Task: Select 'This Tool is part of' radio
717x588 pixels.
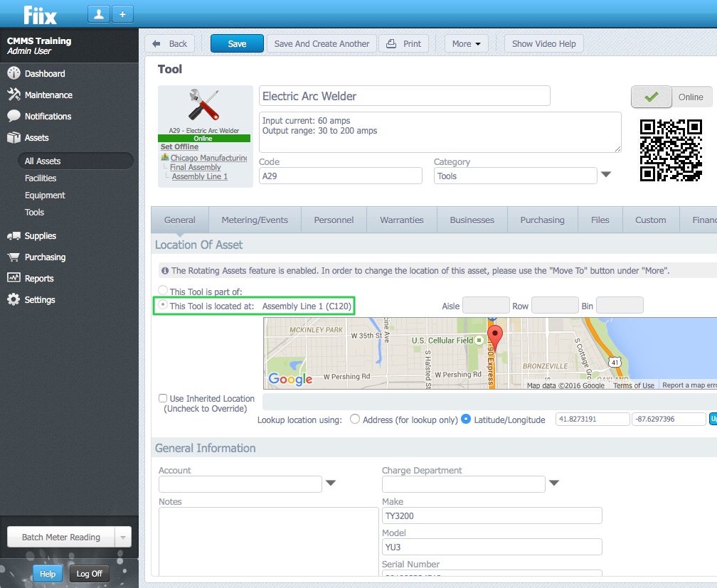Action: [x=164, y=291]
